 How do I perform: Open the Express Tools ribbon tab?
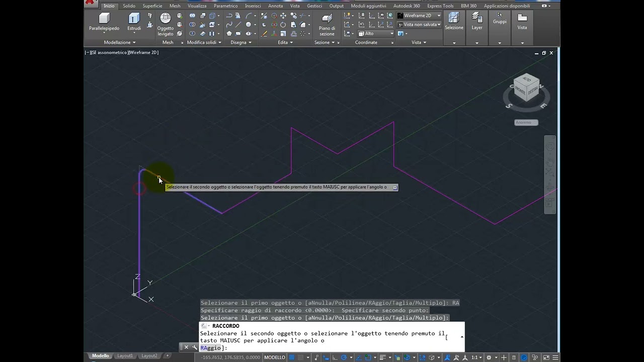pos(440,6)
